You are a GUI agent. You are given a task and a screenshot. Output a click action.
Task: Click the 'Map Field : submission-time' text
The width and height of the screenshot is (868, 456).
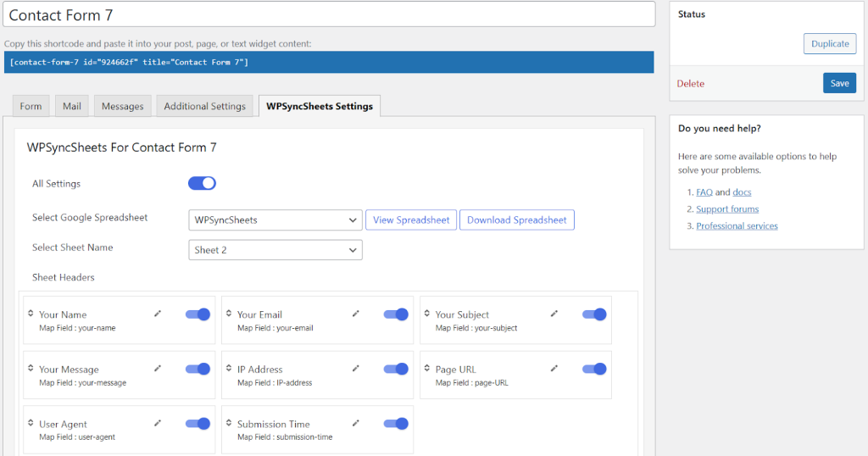(285, 437)
